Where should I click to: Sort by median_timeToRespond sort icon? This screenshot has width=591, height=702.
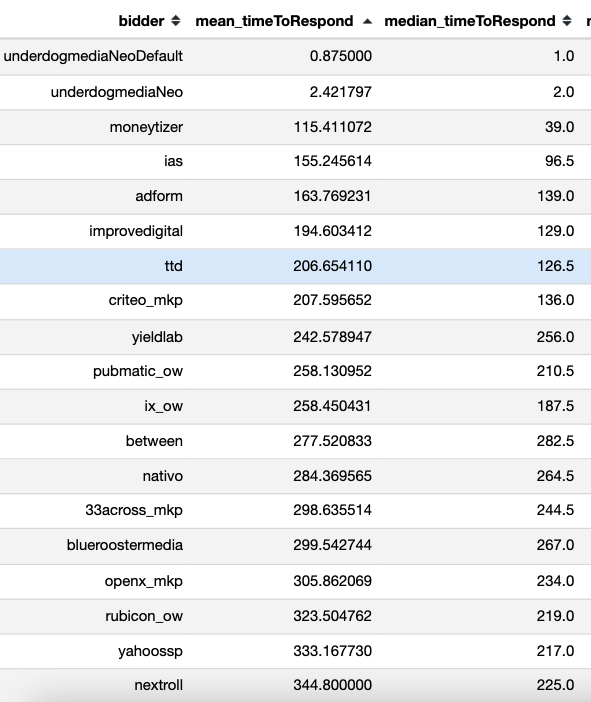point(567,21)
